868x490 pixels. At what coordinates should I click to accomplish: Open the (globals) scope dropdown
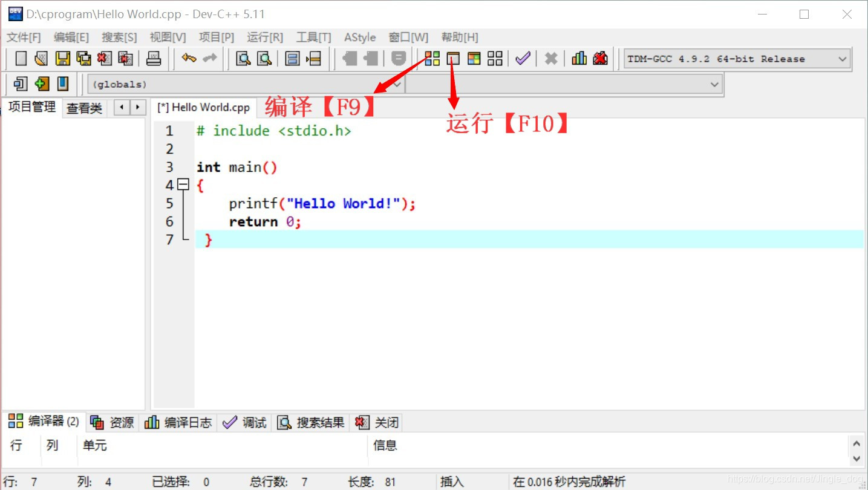[x=246, y=84]
